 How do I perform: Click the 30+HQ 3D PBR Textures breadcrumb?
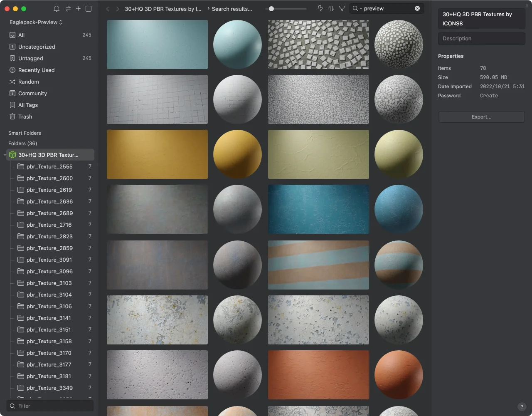163,9
